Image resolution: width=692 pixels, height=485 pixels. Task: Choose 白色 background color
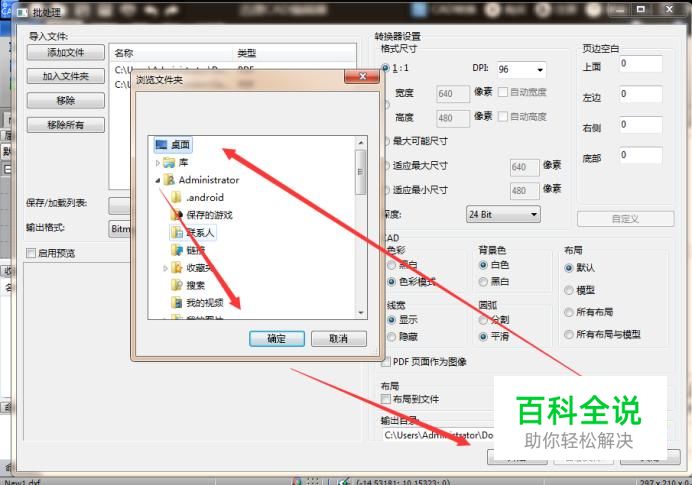483,265
